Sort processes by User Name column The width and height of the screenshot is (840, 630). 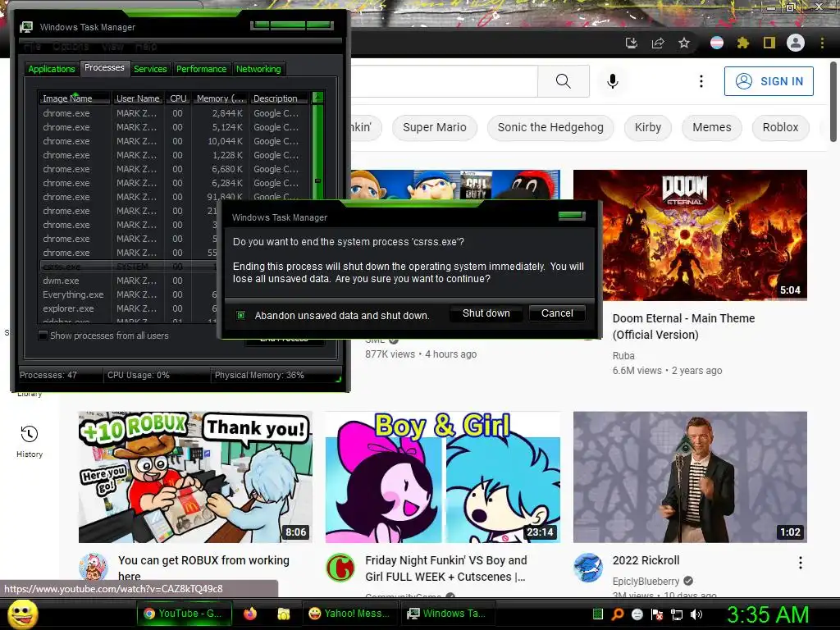pyautogui.click(x=138, y=98)
